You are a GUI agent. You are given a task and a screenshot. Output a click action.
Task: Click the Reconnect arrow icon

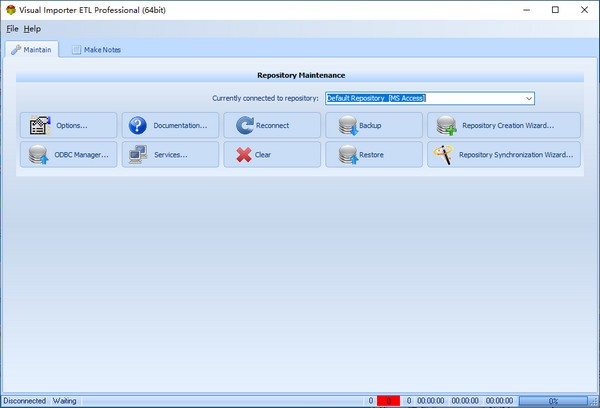click(x=242, y=126)
